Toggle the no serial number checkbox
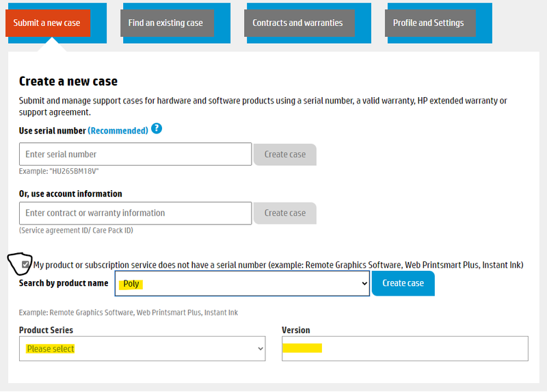Screen dimensions: 547x392 coord(25,264)
